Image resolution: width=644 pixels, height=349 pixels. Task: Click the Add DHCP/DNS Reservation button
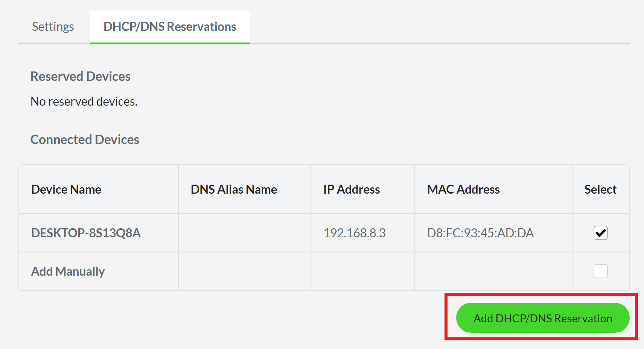(x=542, y=318)
